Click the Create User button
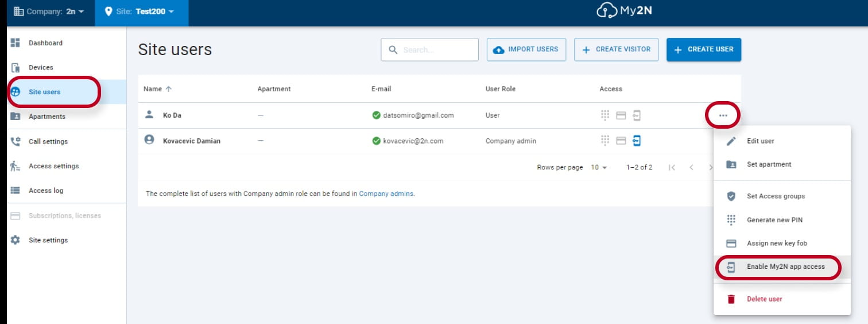This screenshot has height=324, width=868. pos(704,49)
